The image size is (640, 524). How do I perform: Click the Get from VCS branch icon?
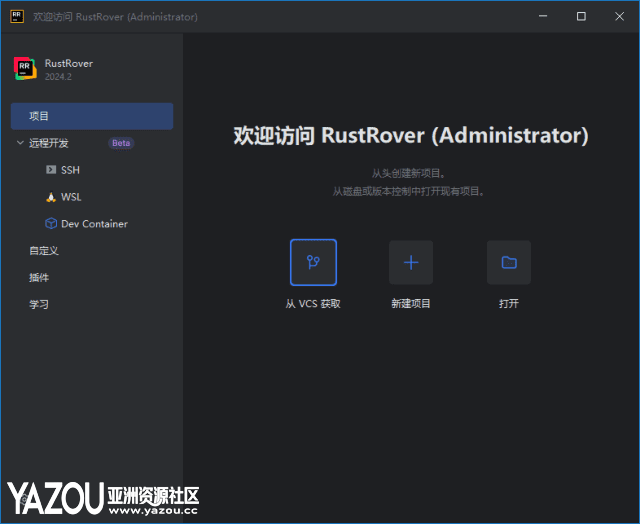click(313, 262)
